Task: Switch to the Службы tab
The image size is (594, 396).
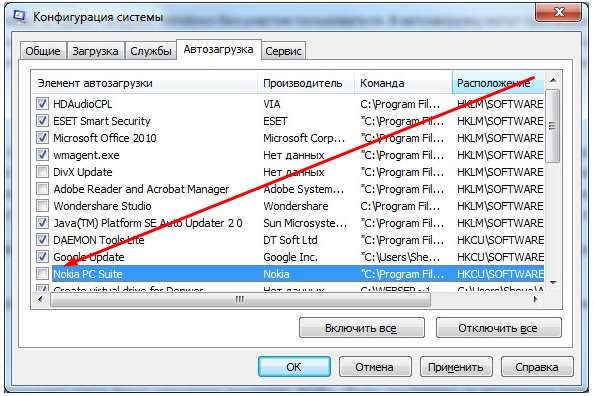Action: click(151, 51)
